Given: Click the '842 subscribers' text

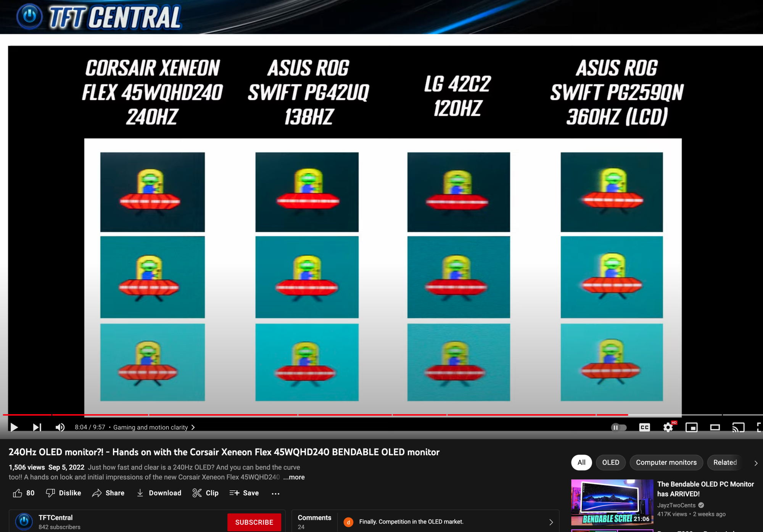Looking at the screenshot, I should tap(60, 527).
